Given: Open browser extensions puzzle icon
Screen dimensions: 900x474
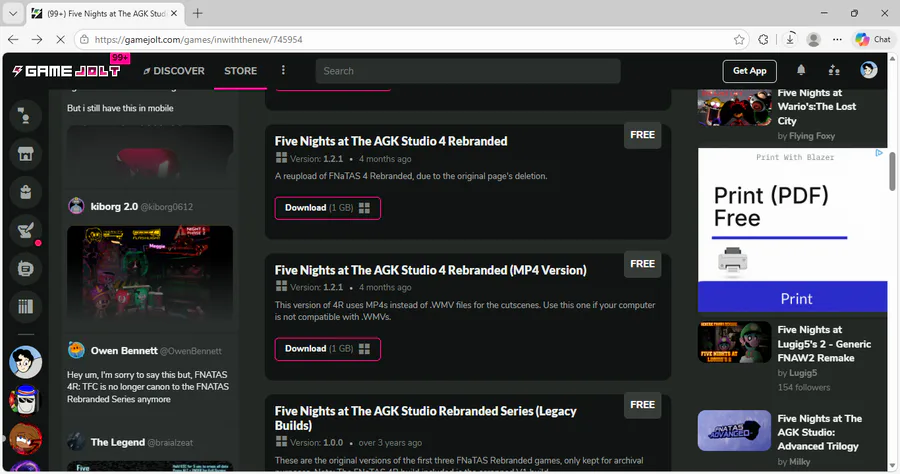Looking at the screenshot, I should (x=763, y=40).
